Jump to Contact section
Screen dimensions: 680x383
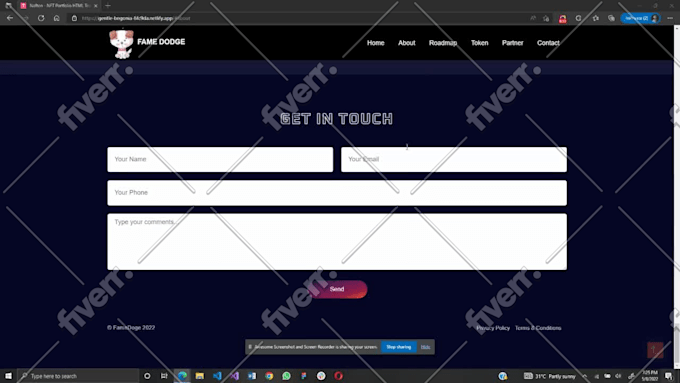[548, 43]
